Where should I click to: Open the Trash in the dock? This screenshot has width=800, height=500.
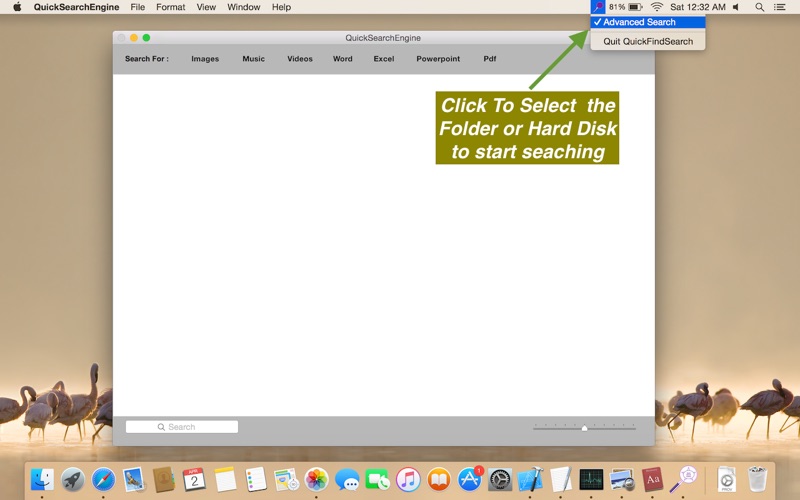tap(757, 480)
